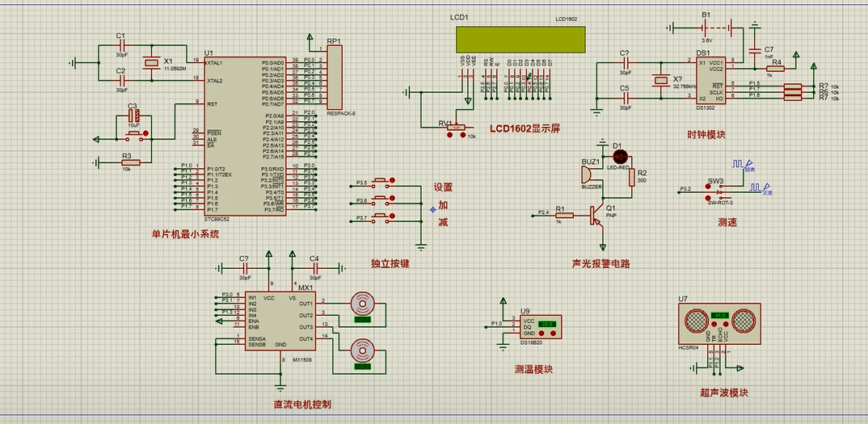Select the RP1 RESPACK-8 resistor pack
Viewport: 868px width, 424px height.
[x=335, y=78]
